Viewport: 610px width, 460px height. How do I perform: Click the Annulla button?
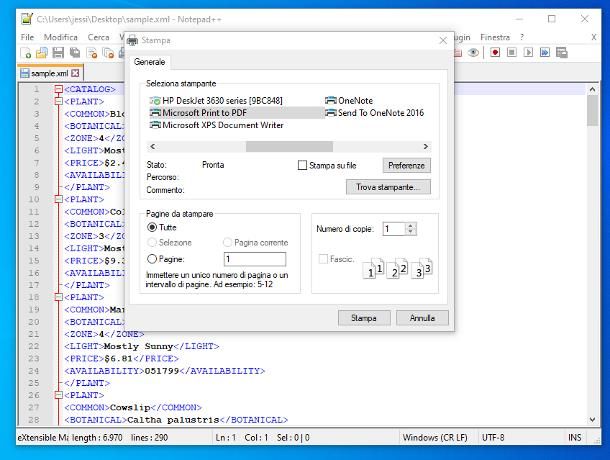[422, 318]
